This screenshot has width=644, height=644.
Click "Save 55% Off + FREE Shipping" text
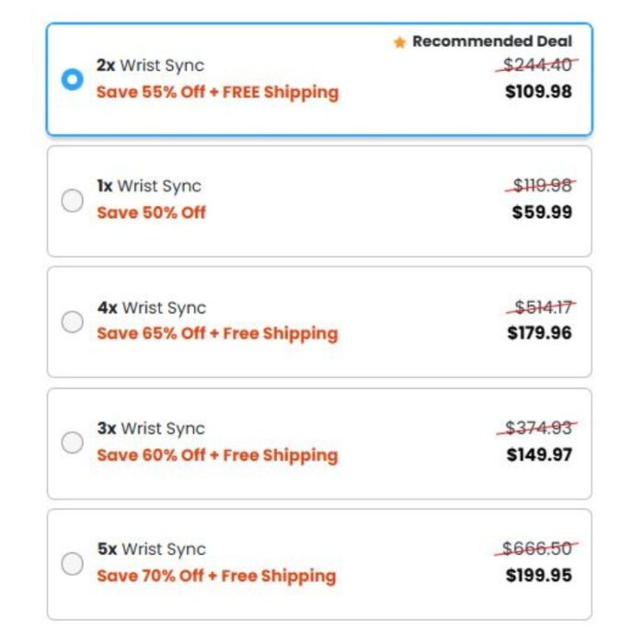[x=217, y=92]
